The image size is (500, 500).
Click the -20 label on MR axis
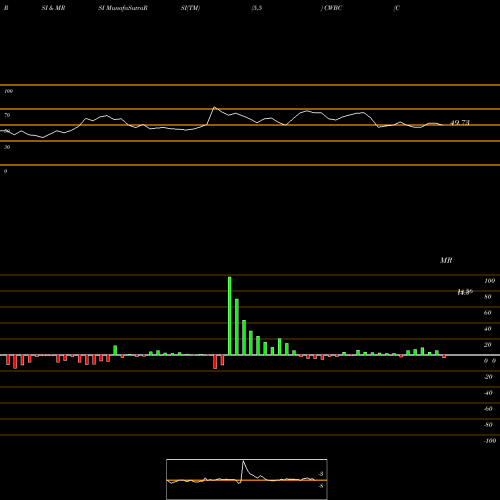pos(488,377)
